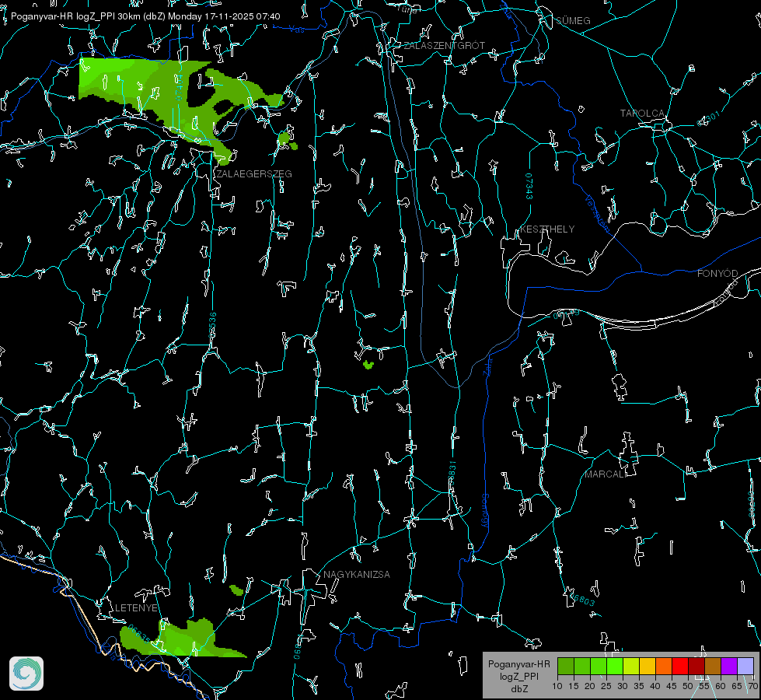Select the orange 40–45 dBZ swatch
Viewport: 761px width, 700px height.
point(664,666)
